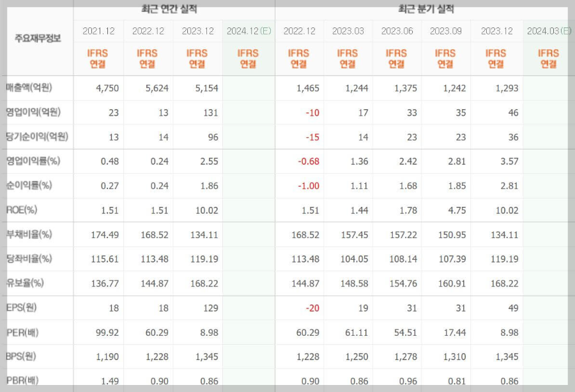575x392 pixels.
Task: Click the quarterly sales value 1,375
Action: click(406, 88)
